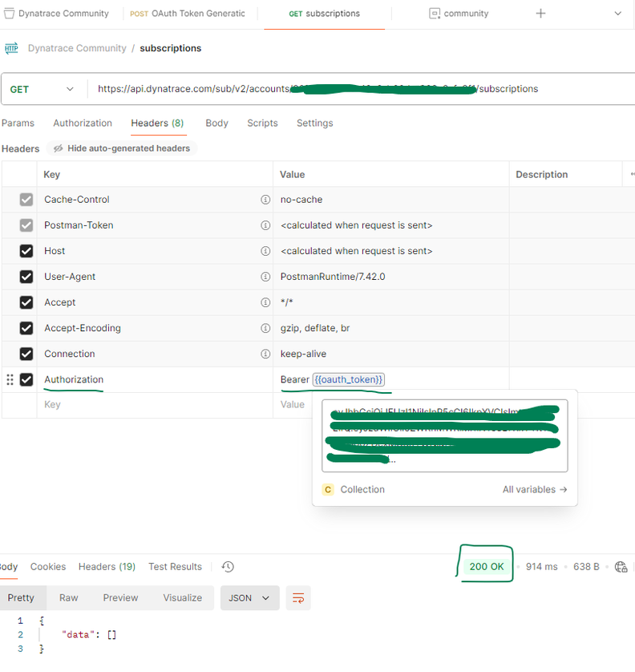Image resolution: width=635 pixels, height=672 pixels.
Task: Click the new header Key field
Action: pyautogui.click(x=154, y=405)
